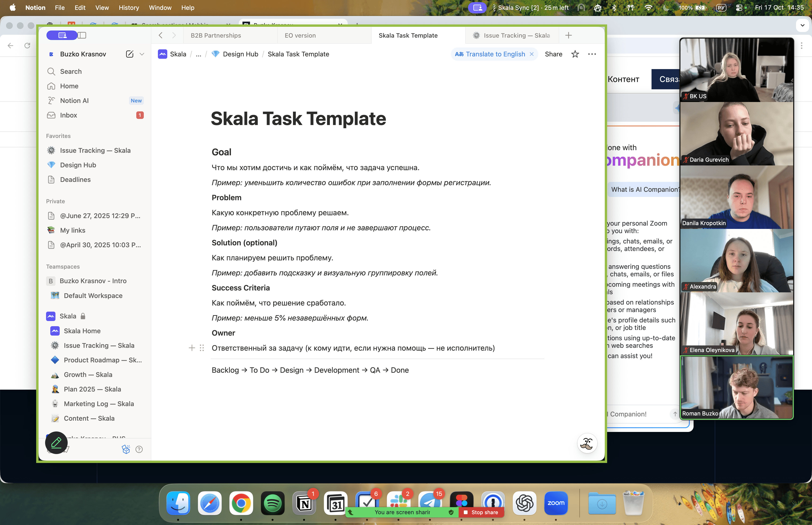Open the three-dot page options menu
Viewport: 812px width, 525px height.
coord(592,54)
